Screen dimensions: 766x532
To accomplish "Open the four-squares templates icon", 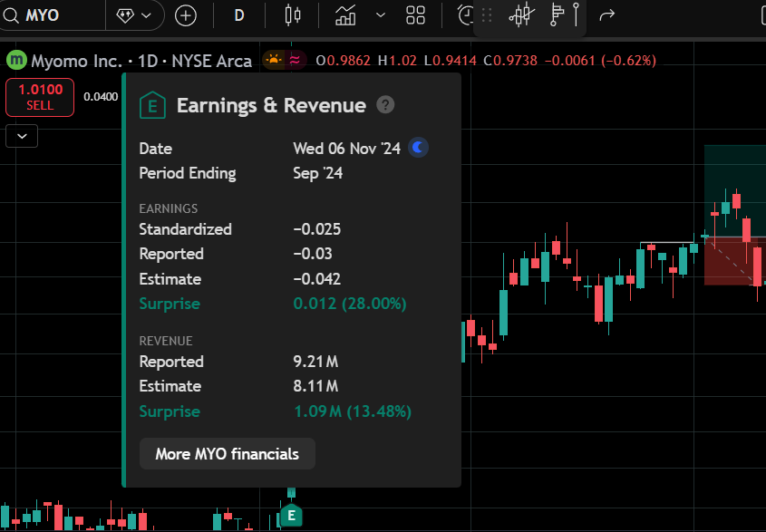I will coord(416,15).
